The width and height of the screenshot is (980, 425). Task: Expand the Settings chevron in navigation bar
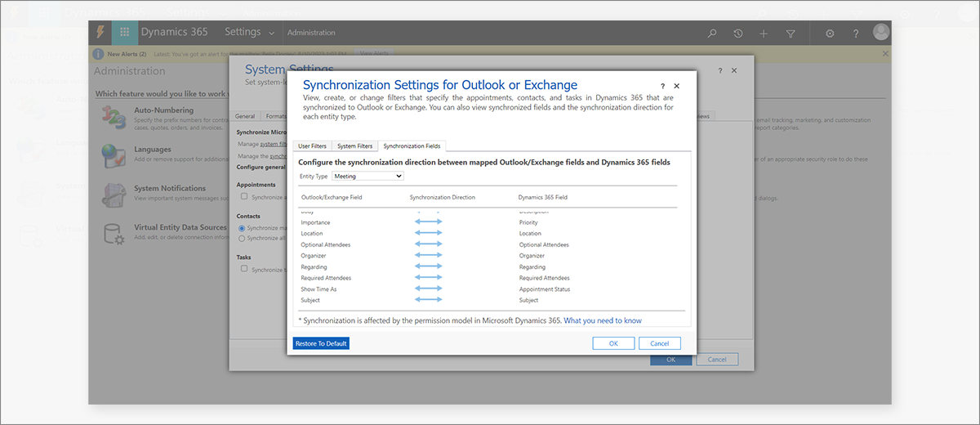(270, 33)
